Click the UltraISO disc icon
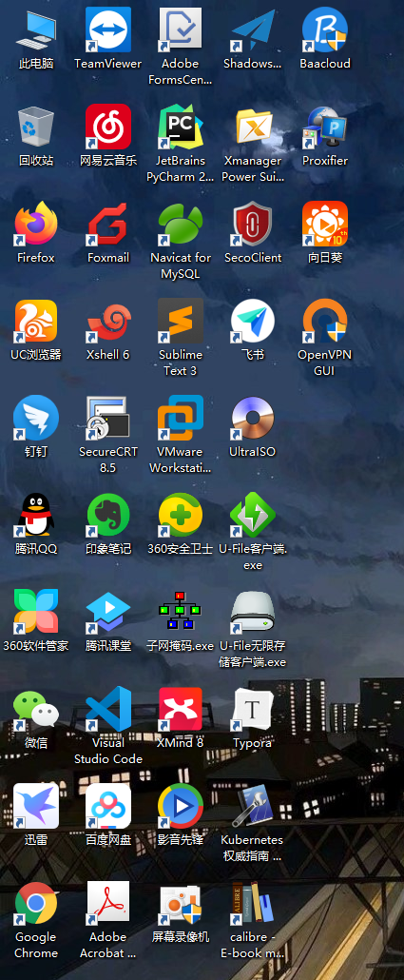 point(253,418)
